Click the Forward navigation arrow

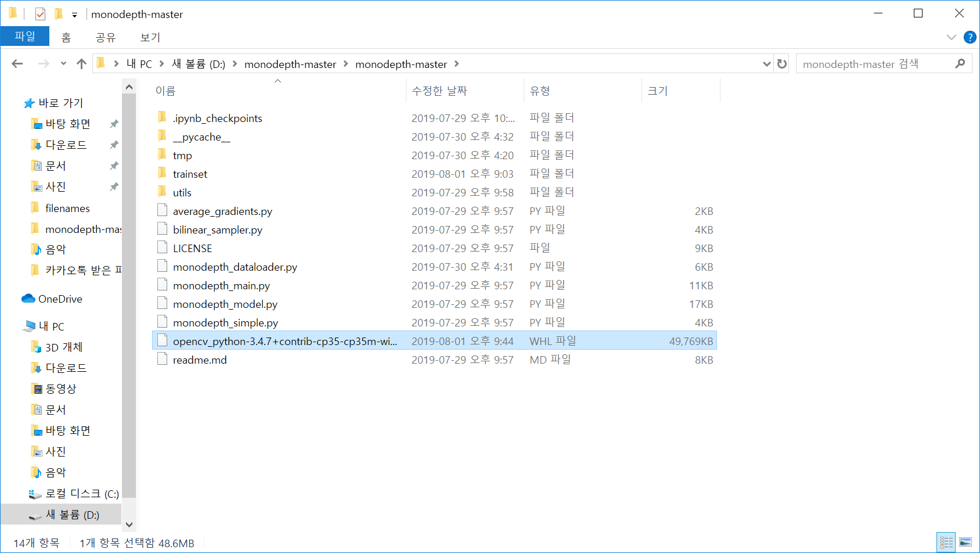pyautogui.click(x=44, y=64)
